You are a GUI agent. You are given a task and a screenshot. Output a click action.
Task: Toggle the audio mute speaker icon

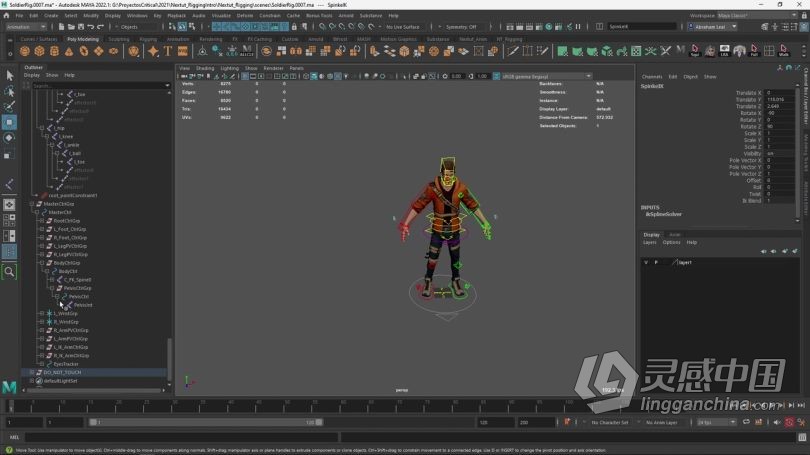(x=777, y=422)
